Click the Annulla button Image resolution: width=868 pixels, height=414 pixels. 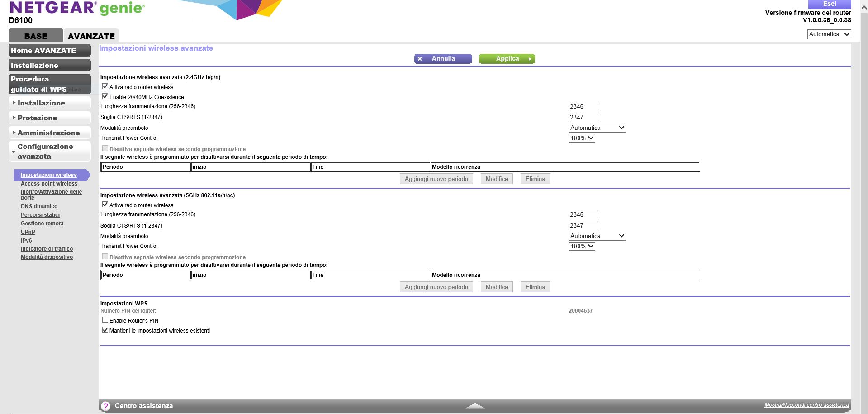tap(443, 59)
